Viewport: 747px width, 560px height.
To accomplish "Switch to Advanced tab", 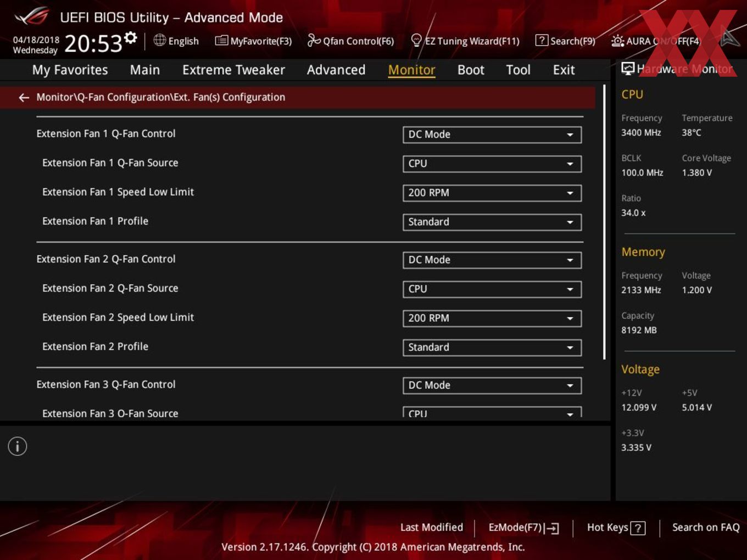I will click(x=336, y=70).
